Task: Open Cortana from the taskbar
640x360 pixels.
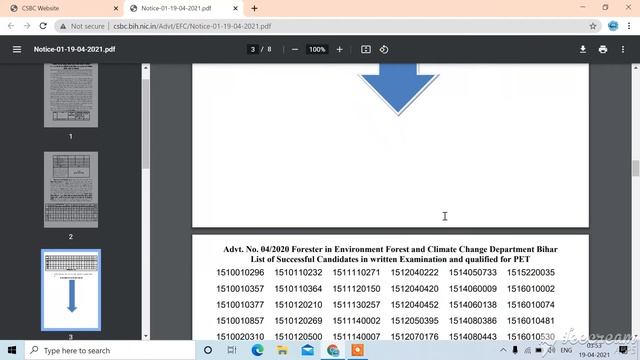Action: 208,350
